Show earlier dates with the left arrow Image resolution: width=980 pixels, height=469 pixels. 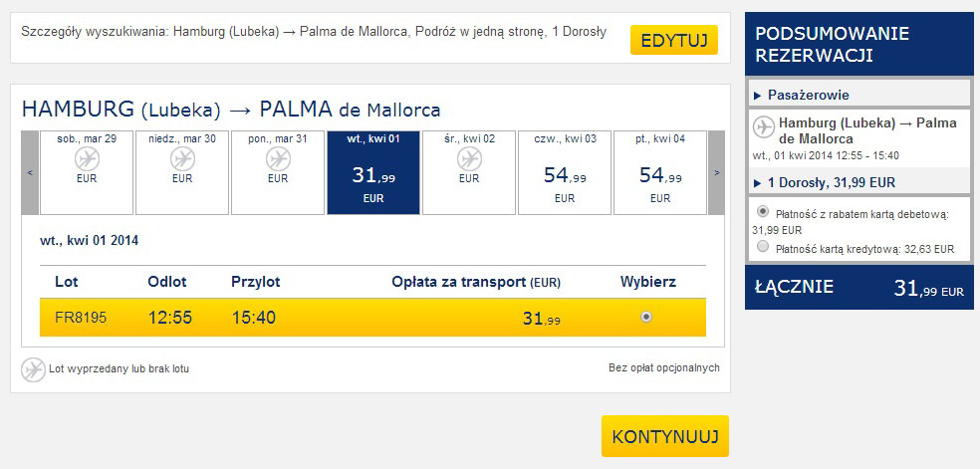pyautogui.click(x=30, y=172)
